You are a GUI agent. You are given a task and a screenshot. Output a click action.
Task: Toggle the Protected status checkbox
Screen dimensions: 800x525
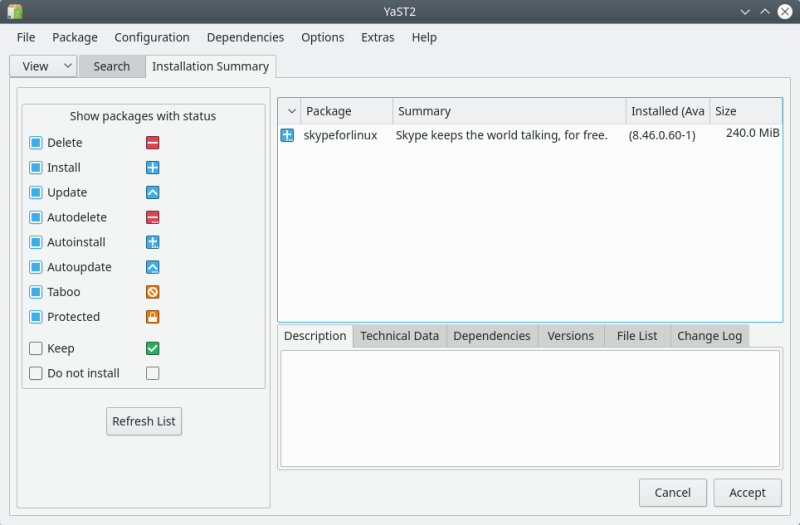coord(36,317)
